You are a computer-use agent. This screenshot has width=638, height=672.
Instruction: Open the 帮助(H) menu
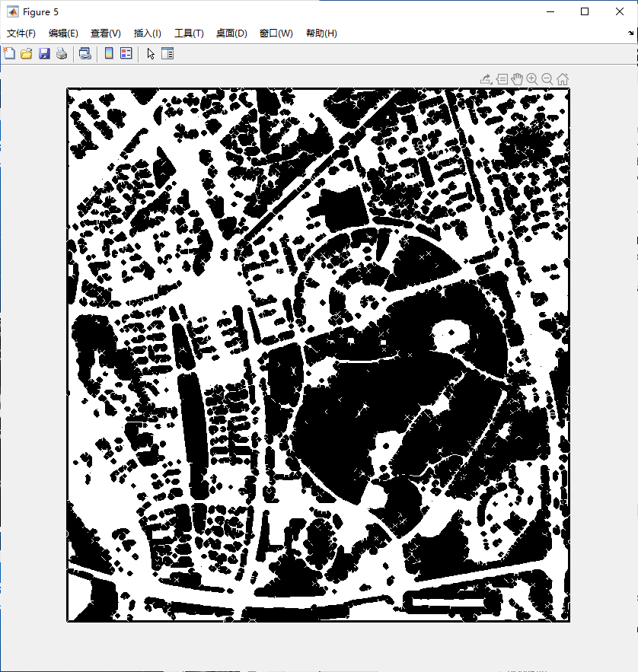321,33
